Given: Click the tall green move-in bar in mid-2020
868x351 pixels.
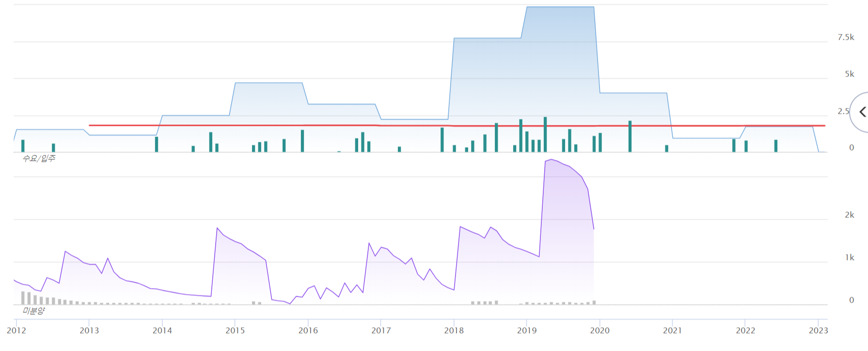Looking at the screenshot, I should pyautogui.click(x=630, y=137).
